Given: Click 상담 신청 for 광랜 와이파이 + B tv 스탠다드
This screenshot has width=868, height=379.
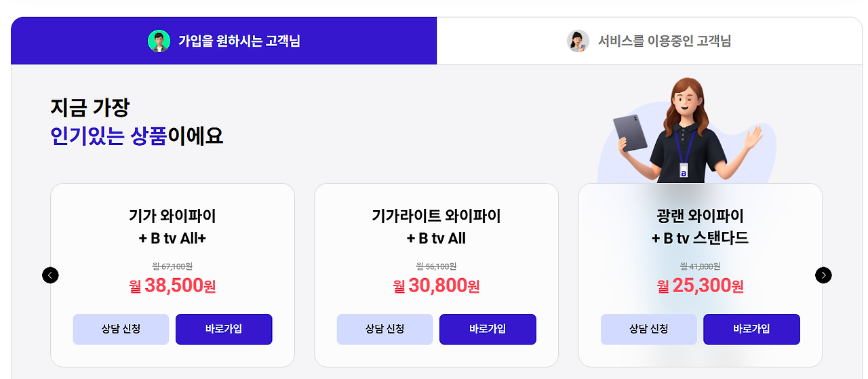Looking at the screenshot, I should coord(648,330).
